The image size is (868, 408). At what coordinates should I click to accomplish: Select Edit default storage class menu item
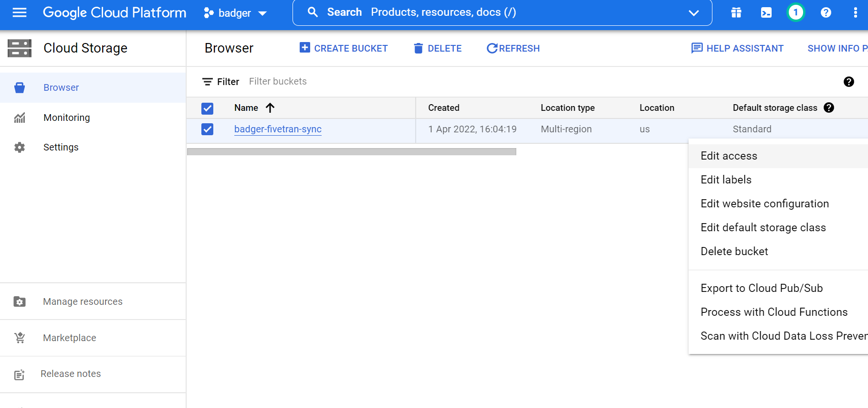click(x=778, y=227)
